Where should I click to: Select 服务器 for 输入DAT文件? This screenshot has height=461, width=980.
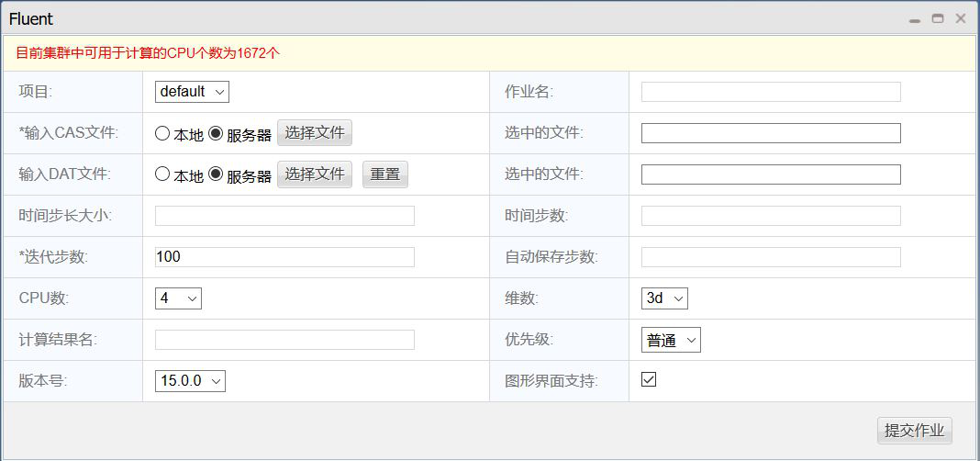(216, 174)
